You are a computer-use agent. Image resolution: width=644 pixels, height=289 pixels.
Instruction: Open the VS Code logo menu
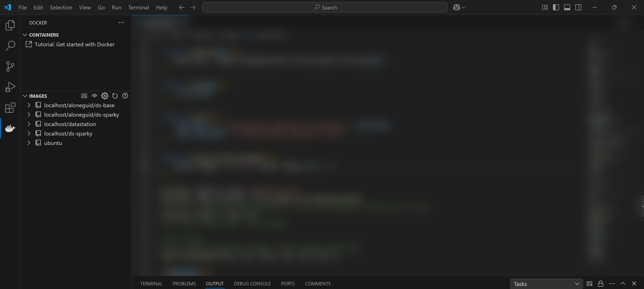[8, 8]
